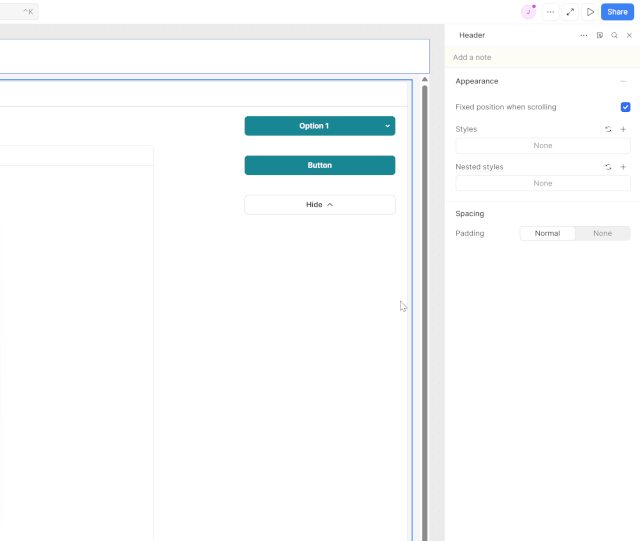Set Padding to None
The width and height of the screenshot is (640, 541).
[x=602, y=234]
